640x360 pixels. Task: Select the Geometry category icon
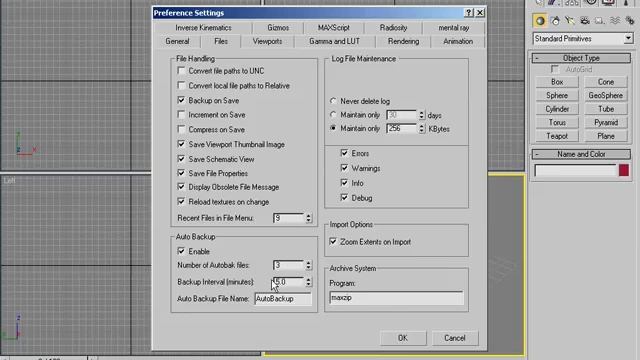pos(540,21)
